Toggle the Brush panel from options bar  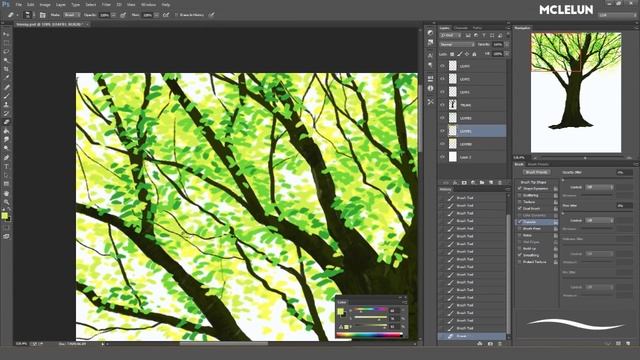42,15
